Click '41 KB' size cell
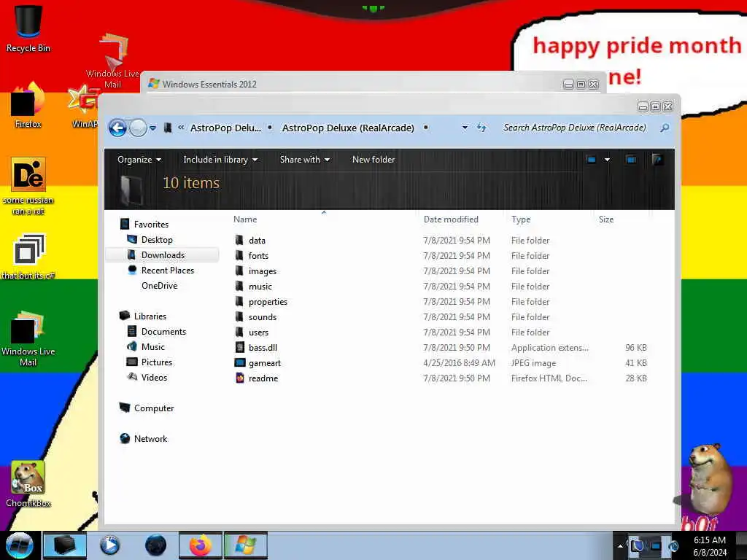This screenshot has height=560, width=747. 636,363
